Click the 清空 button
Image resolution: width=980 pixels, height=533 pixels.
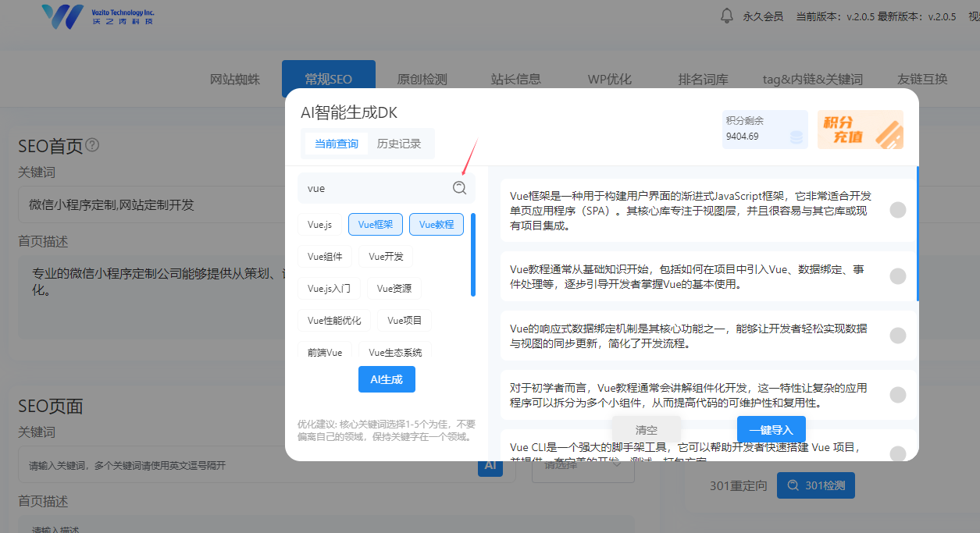[647, 430]
